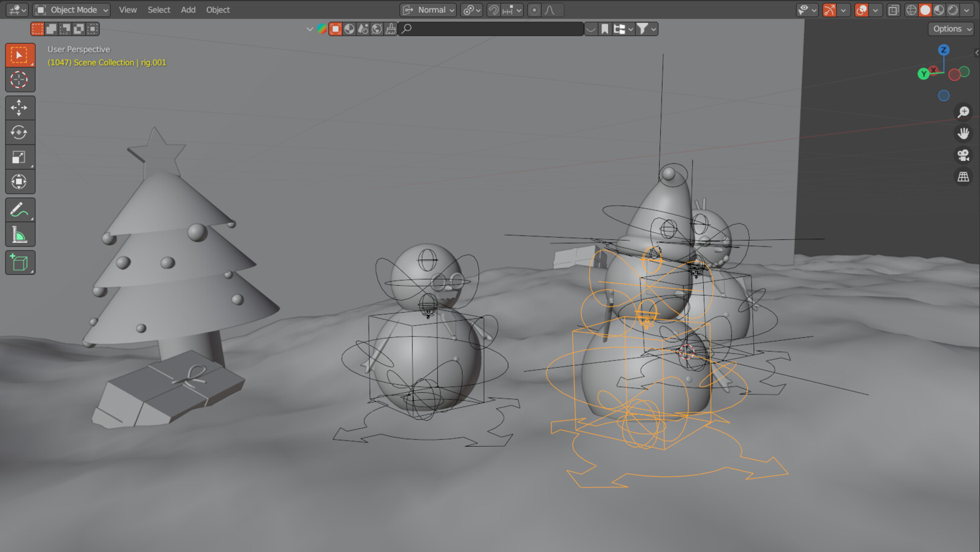The height and width of the screenshot is (552, 980).
Task: Open the View menu
Action: pyautogui.click(x=127, y=10)
